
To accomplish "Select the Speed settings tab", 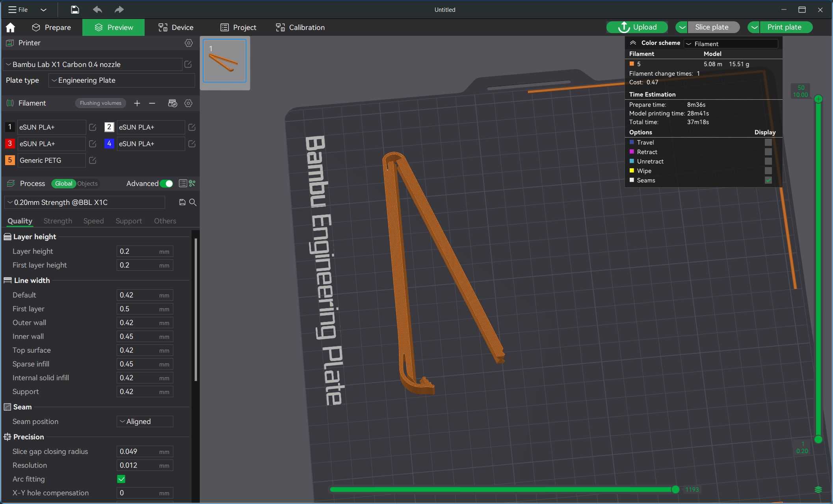I will tap(93, 221).
